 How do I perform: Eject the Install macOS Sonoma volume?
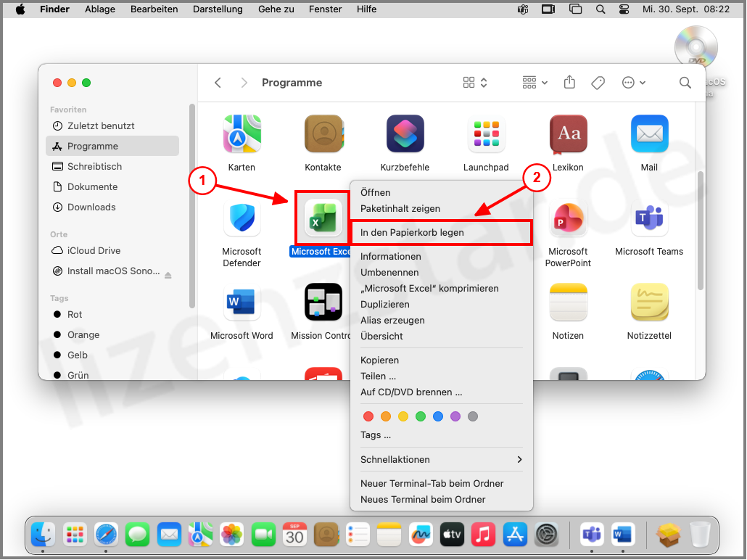168,275
